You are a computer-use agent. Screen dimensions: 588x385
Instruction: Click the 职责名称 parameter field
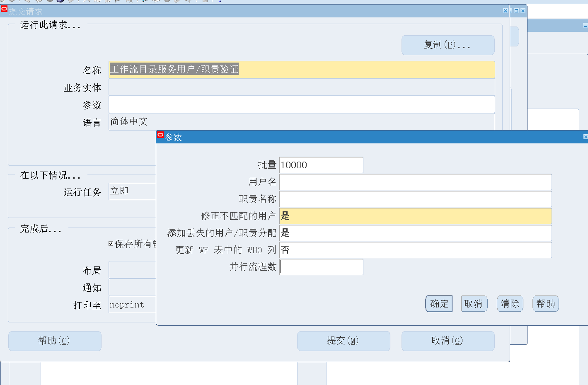[x=415, y=199]
